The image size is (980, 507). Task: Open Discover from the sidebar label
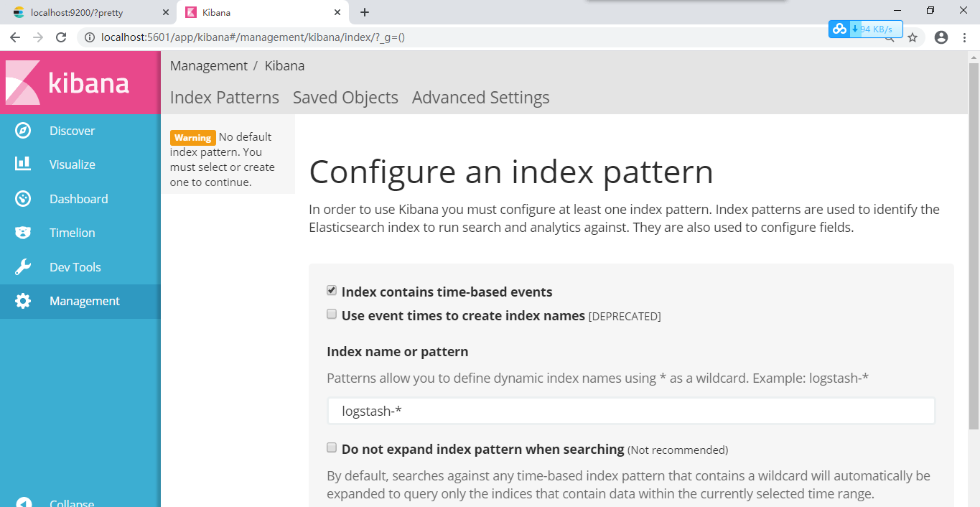[72, 131]
